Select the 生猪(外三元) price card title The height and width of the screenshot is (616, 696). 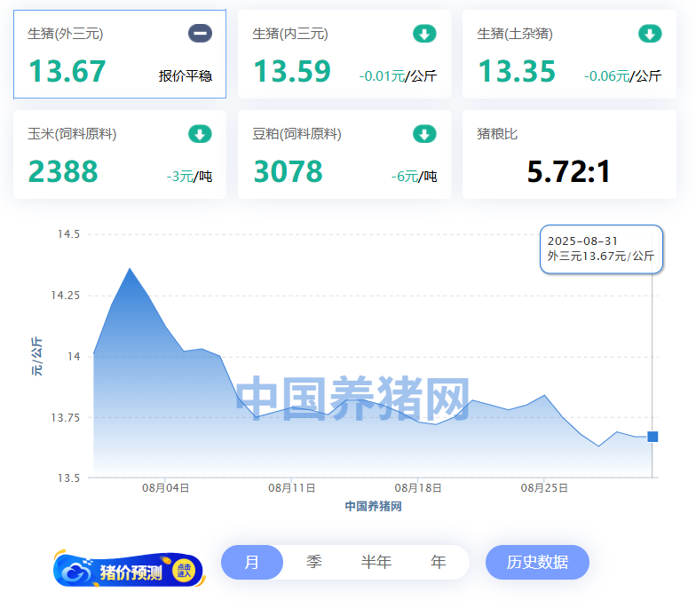[x=66, y=34]
